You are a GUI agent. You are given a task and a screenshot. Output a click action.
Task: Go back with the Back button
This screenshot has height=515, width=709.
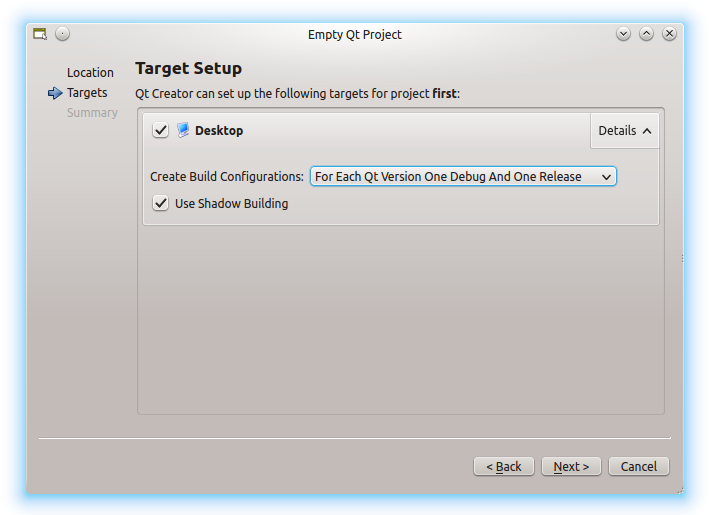(504, 466)
